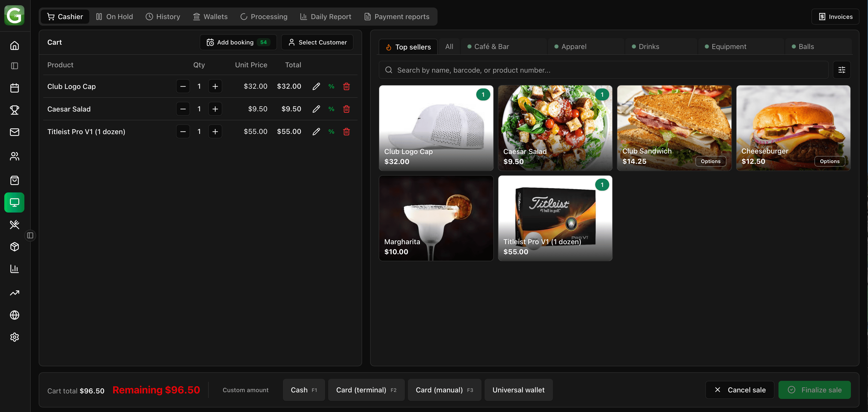Open the Wallets tab
868x412 pixels.
210,17
